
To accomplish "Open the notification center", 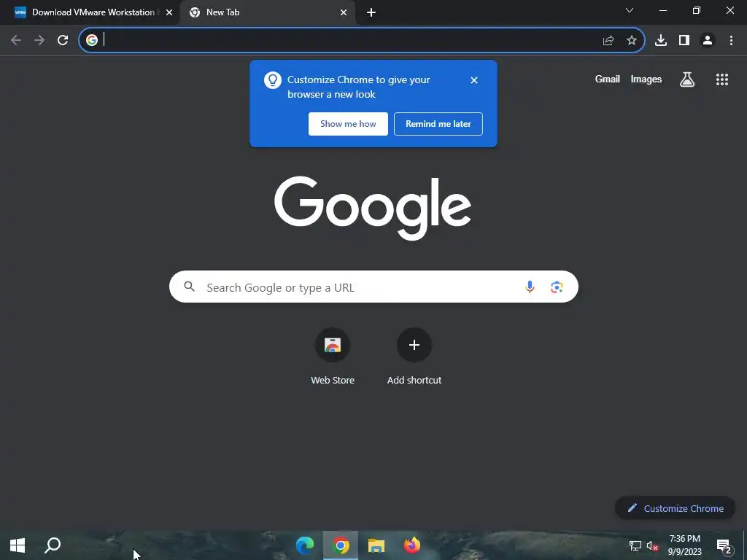I will click(x=724, y=546).
